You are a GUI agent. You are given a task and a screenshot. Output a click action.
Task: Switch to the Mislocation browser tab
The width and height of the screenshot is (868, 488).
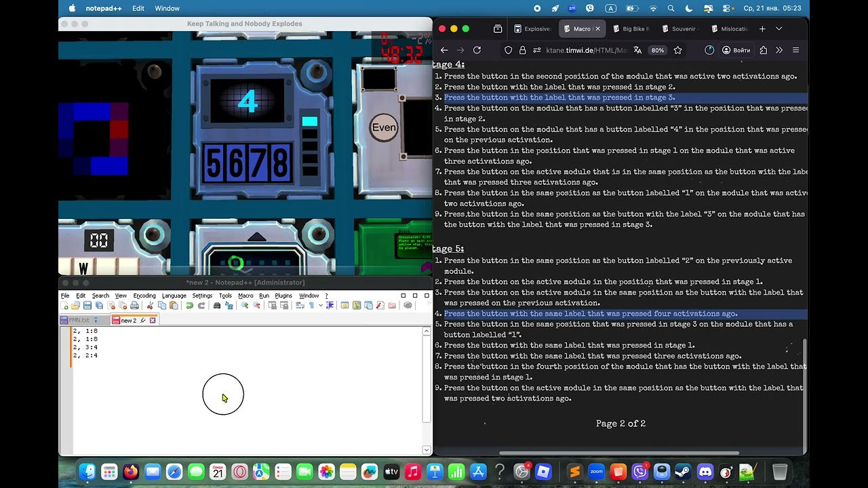coord(730,29)
